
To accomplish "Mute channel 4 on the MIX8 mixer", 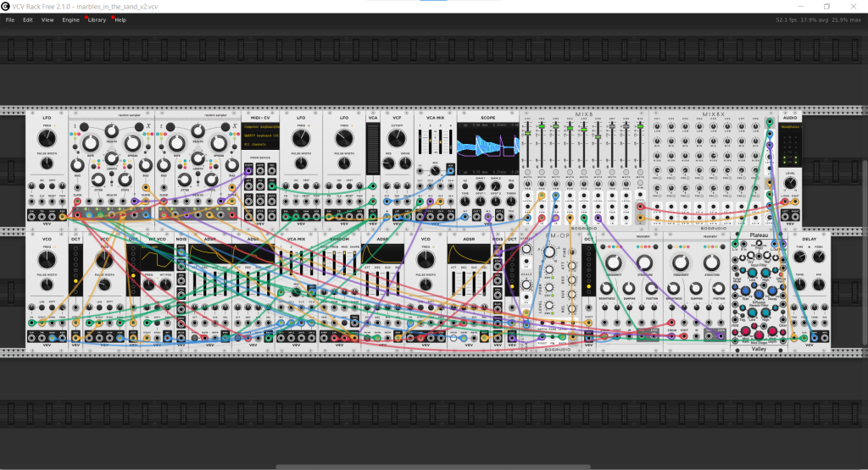I will coord(570,172).
